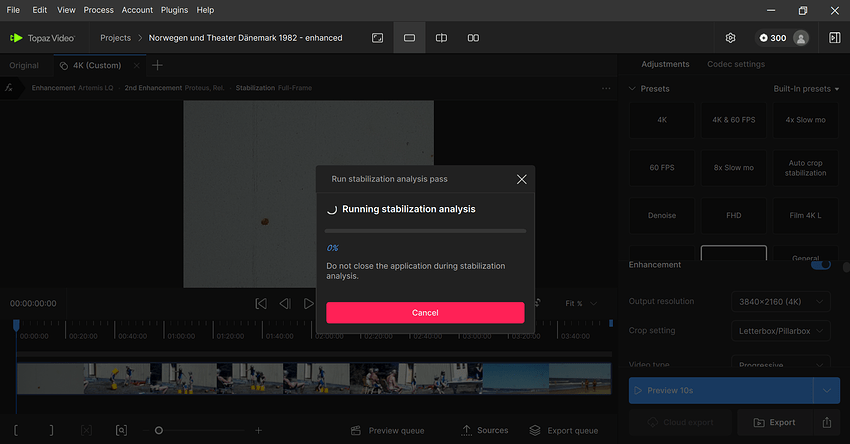Adjust the timeline zoom slider

point(159,430)
